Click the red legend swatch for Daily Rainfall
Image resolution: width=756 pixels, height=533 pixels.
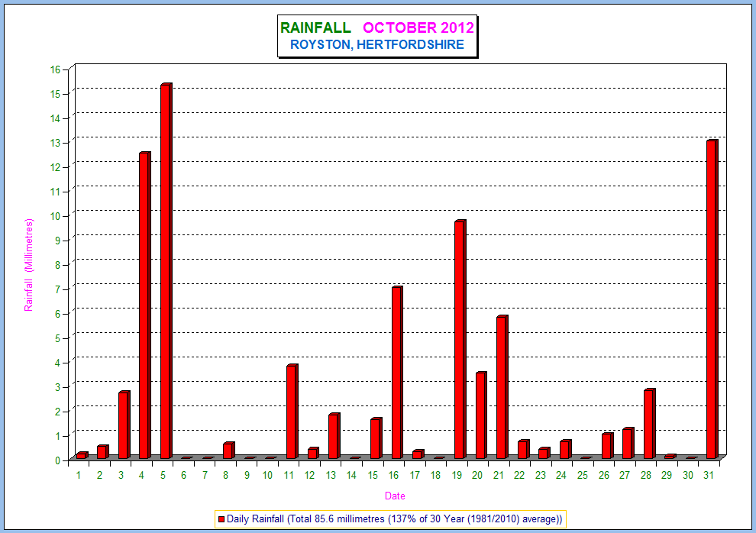coord(221,519)
